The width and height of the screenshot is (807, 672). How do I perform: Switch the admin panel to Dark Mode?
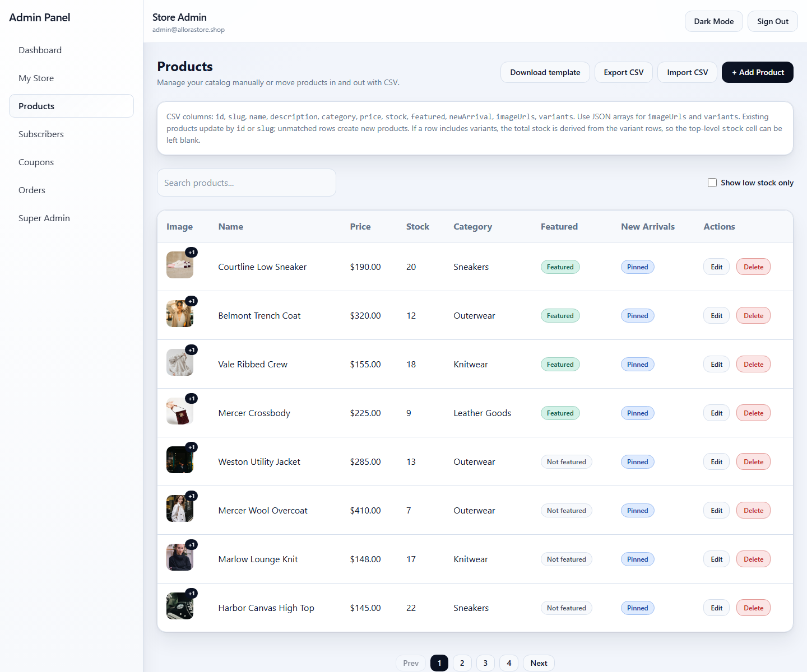tap(713, 21)
